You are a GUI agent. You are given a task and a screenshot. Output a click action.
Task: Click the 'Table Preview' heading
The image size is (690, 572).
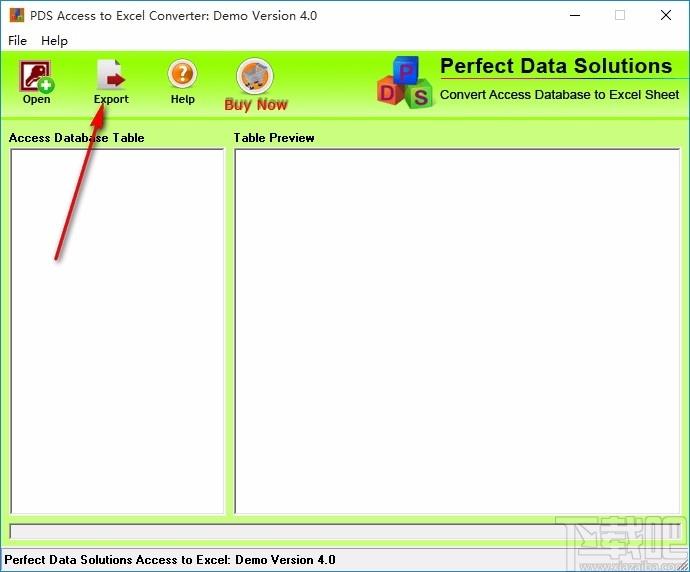point(274,138)
